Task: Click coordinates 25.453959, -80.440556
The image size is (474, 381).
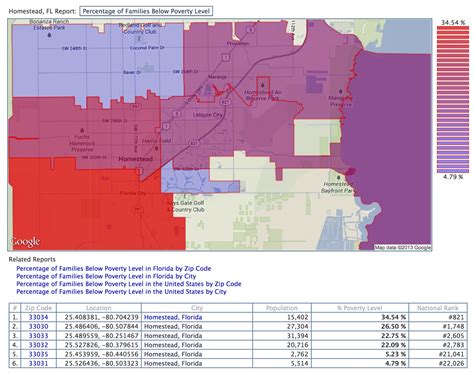Action: [x=101, y=354]
